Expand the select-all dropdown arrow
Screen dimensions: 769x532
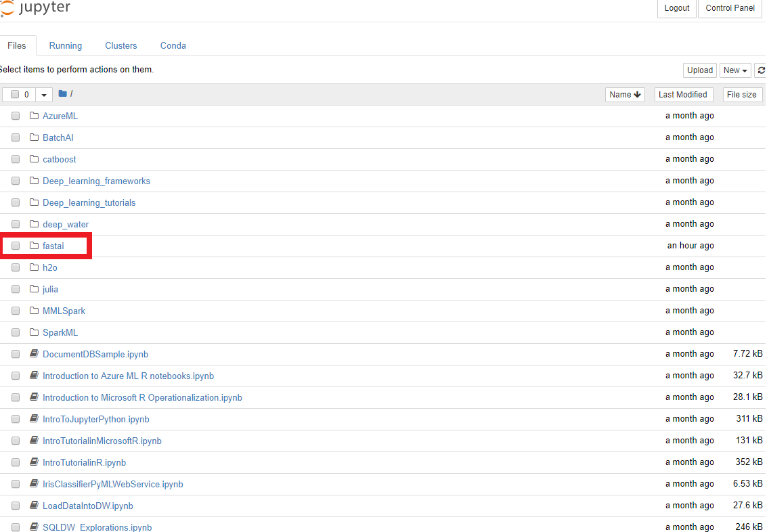[44, 95]
